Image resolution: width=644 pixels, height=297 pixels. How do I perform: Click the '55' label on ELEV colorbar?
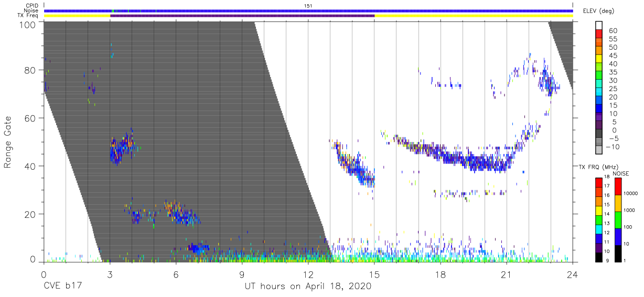coord(613,39)
